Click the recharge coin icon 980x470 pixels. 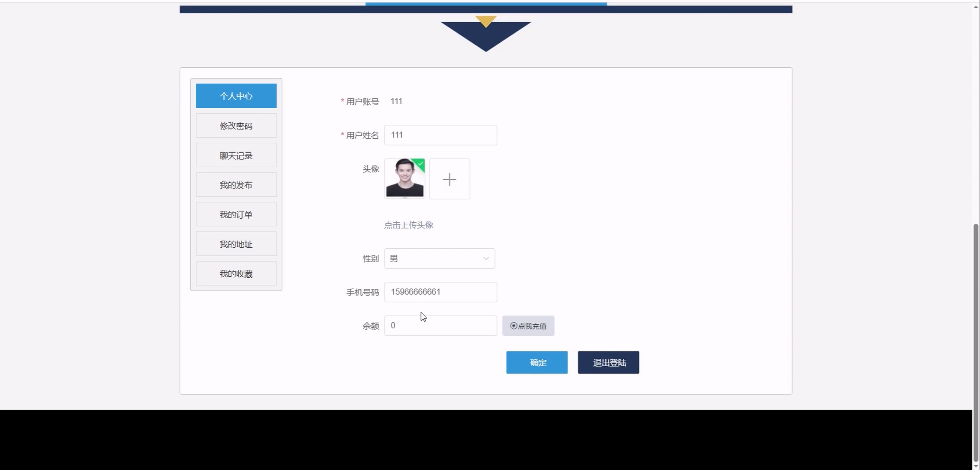pos(514,326)
